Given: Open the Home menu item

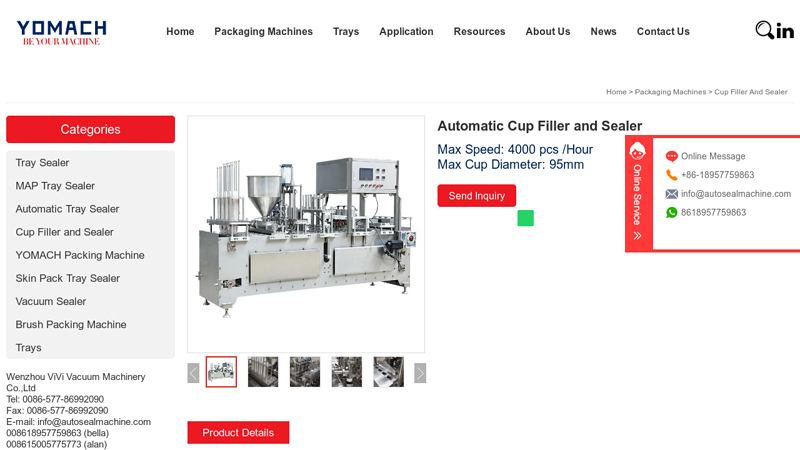Looking at the screenshot, I should point(180,32).
